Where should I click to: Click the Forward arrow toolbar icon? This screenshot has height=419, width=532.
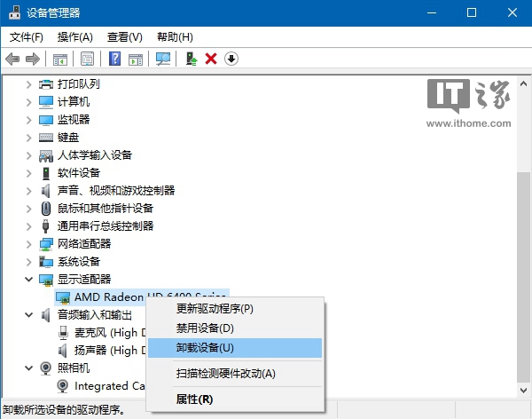point(33,59)
